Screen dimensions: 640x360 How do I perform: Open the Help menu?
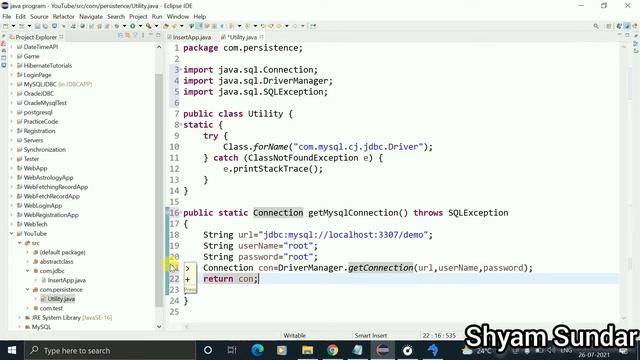tap(200, 16)
